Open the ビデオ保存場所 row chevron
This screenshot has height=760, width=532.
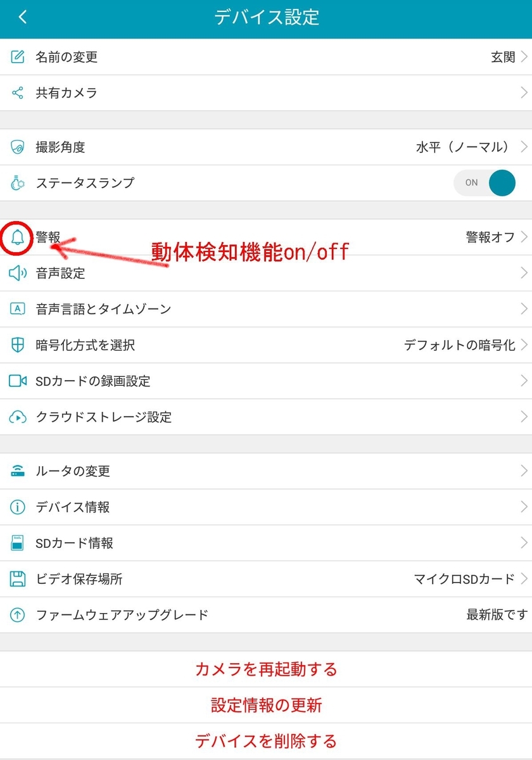click(524, 579)
